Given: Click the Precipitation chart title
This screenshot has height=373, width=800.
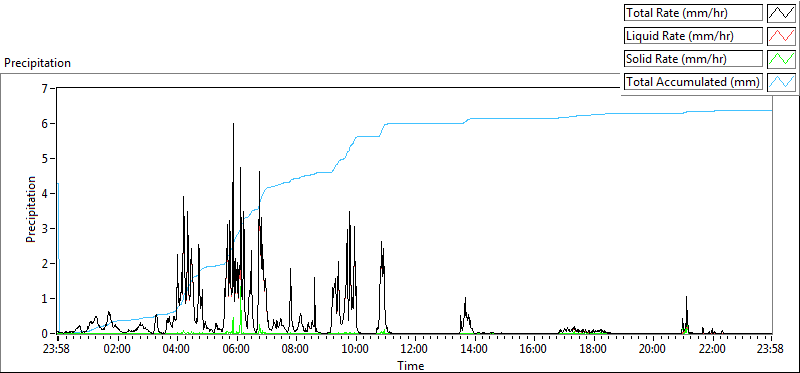Looking at the screenshot, I should 37,63.
